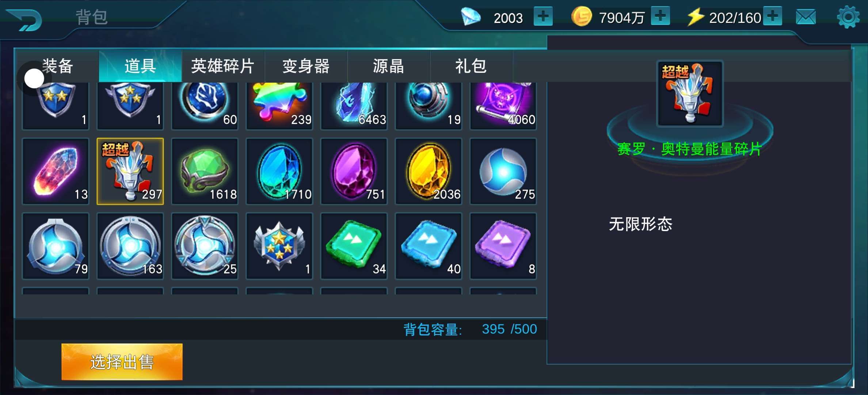Select the 超越 Zero fragment item with 297
Image resolution: width=868 pixels, height=395 pixels.
point(130,171)
